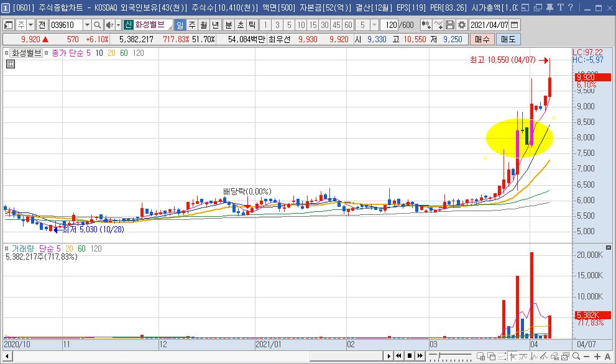Open the candle chart type icon
This screenshot has height=364, width=616.
click(426, 25)
